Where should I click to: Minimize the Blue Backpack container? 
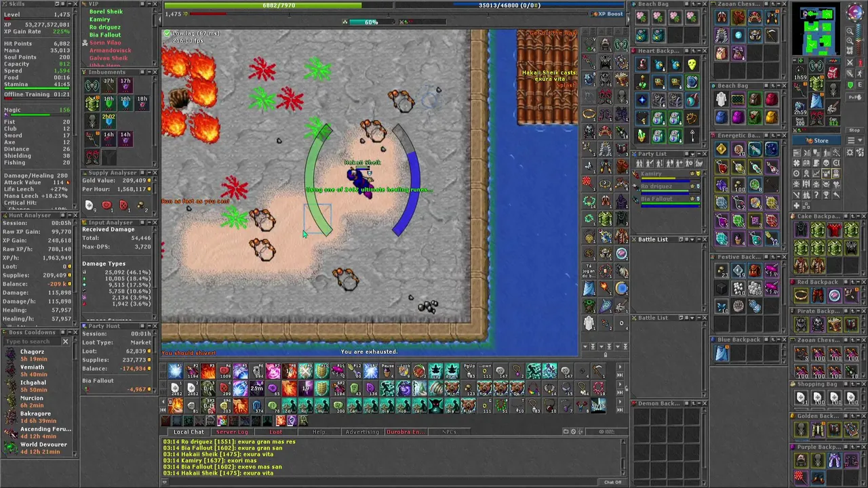778,340
